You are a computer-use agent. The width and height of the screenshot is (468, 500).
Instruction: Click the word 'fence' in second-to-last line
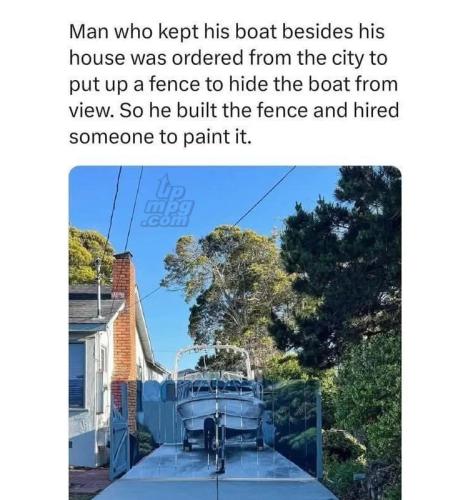tap(282, 111)
